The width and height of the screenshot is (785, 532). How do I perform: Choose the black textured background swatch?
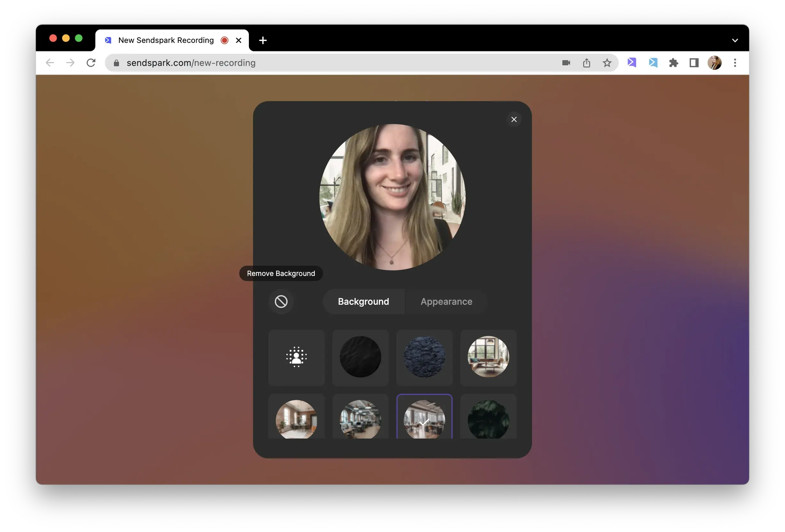click(360, 357)
